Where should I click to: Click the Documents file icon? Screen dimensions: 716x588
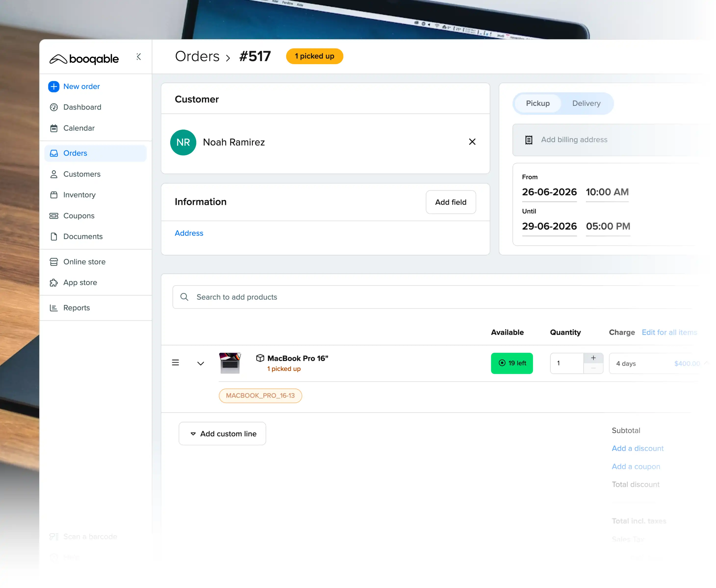pos(53,236)
